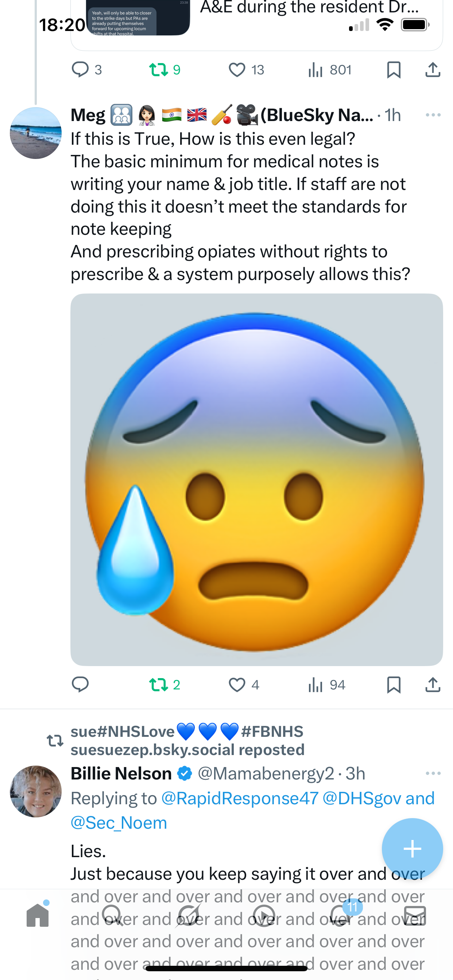Share Meg's post via share icon
The image size is (453, 980).
click(433, 685)
